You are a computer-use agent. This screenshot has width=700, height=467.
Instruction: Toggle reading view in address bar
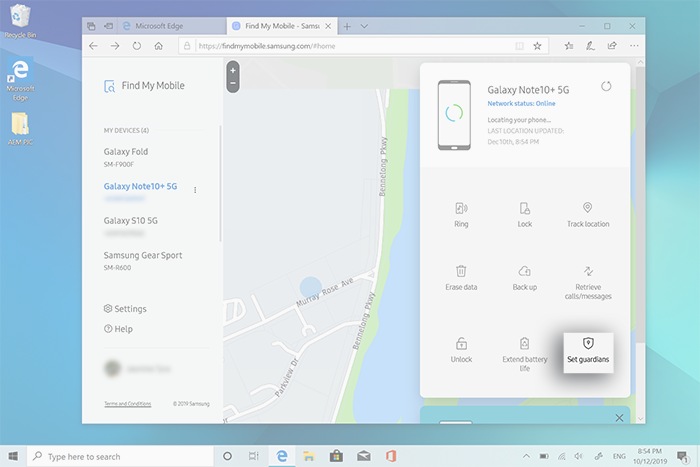click(x=519, y=46)
